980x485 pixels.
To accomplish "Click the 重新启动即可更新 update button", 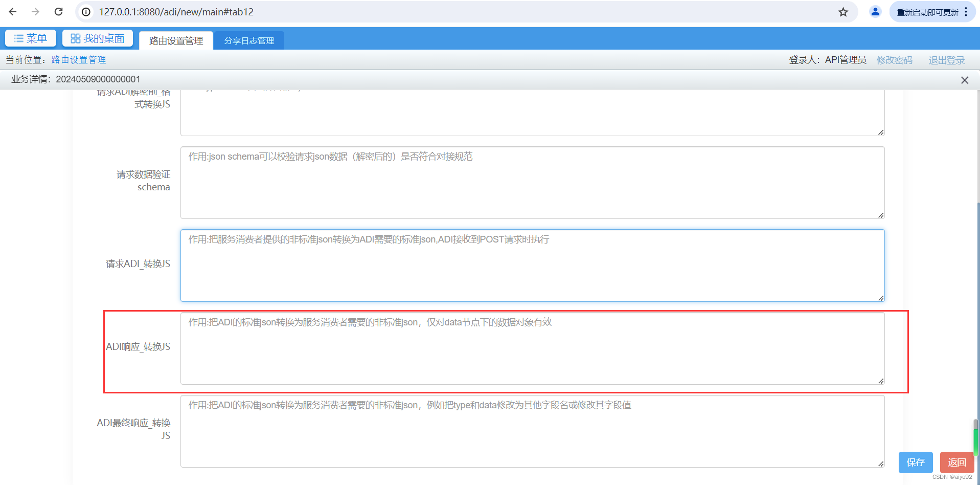I will pos(927,12).
